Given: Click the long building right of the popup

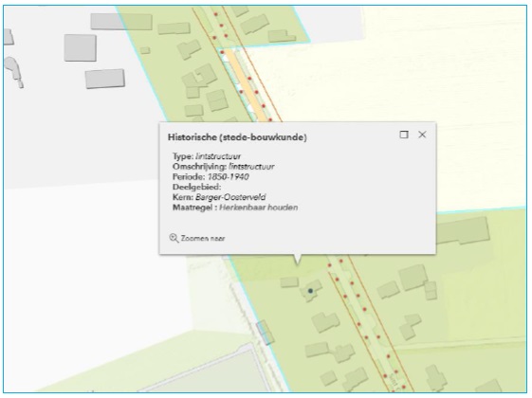Looking at the screenshot, I should pos(463,230).
